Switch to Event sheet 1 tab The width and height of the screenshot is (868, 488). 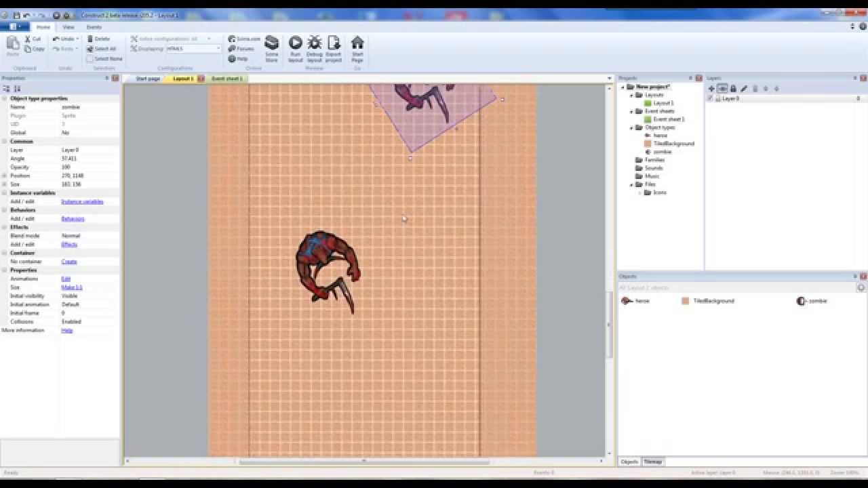226,79
